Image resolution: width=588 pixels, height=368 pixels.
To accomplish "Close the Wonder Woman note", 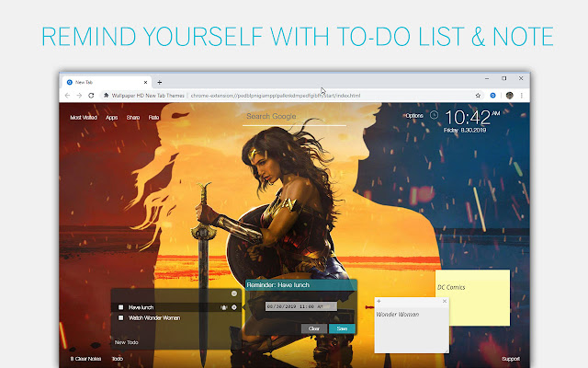I will [x=445, y=301].
